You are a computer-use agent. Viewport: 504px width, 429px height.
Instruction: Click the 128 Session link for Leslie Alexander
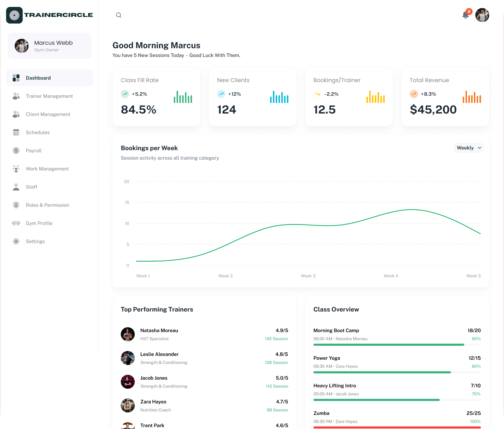[276, 362]
